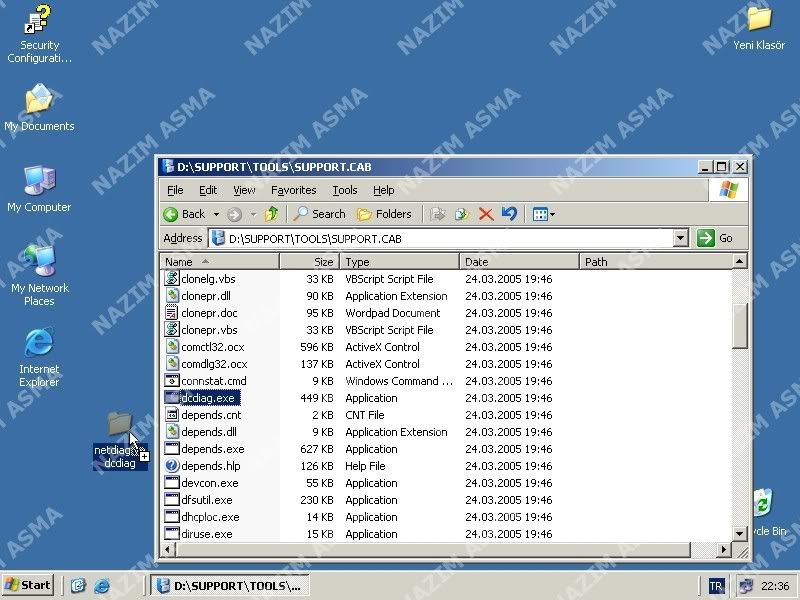800x600 pixels.
Task: Click the vertical scrollbar thumb
Action: 739,326
